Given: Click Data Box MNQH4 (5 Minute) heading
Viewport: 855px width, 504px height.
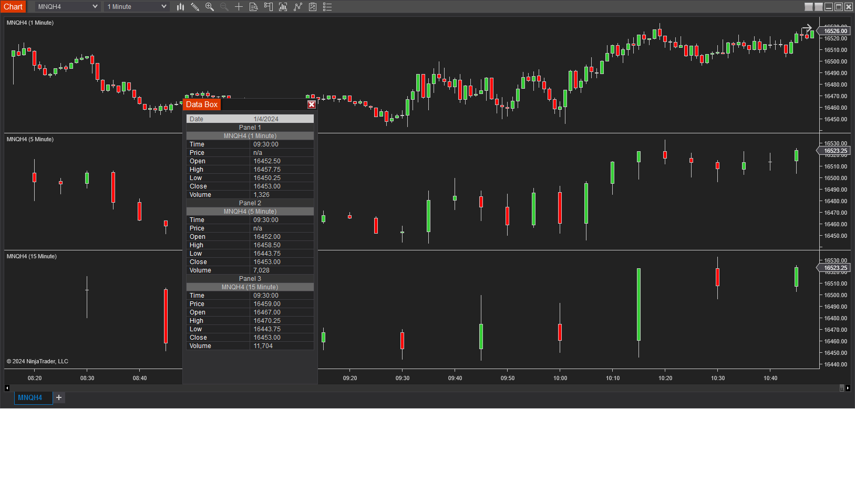Looking at the screenshot, I should pyautogui.click(x=250, y=212).
